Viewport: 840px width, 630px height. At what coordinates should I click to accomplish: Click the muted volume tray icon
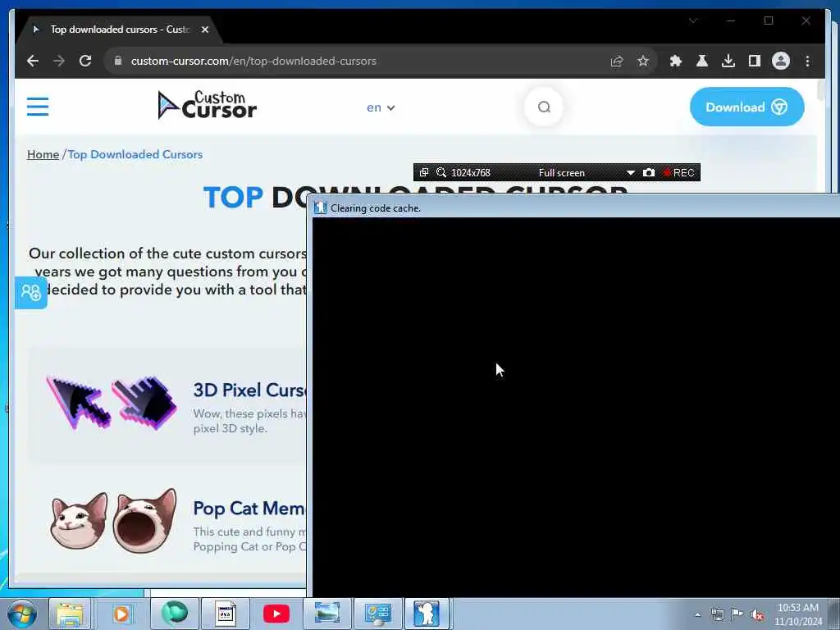(x=757, y=615)
